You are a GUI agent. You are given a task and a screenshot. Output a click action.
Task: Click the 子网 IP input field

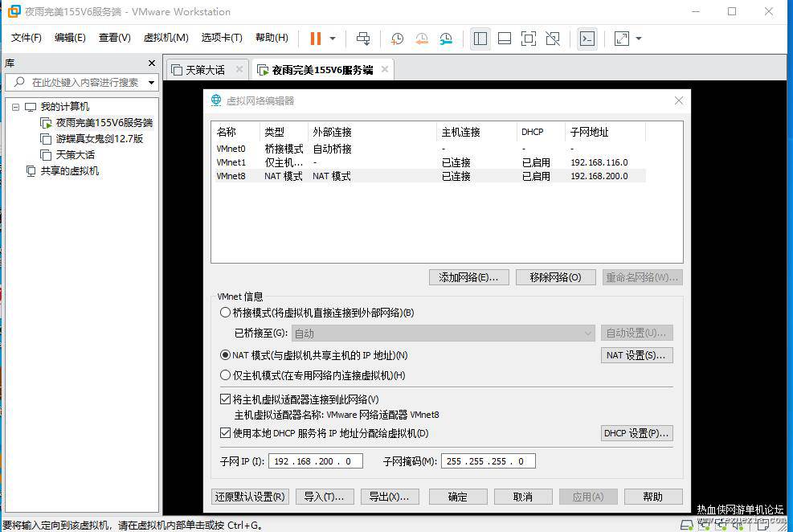click(x=316, y=461)
